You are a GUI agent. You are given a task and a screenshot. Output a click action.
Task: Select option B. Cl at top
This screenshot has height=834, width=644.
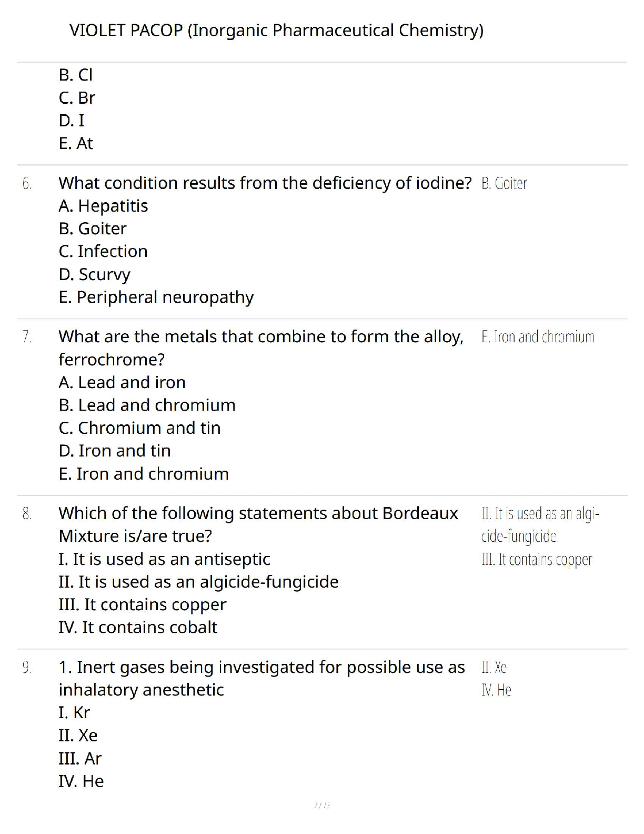76,75
